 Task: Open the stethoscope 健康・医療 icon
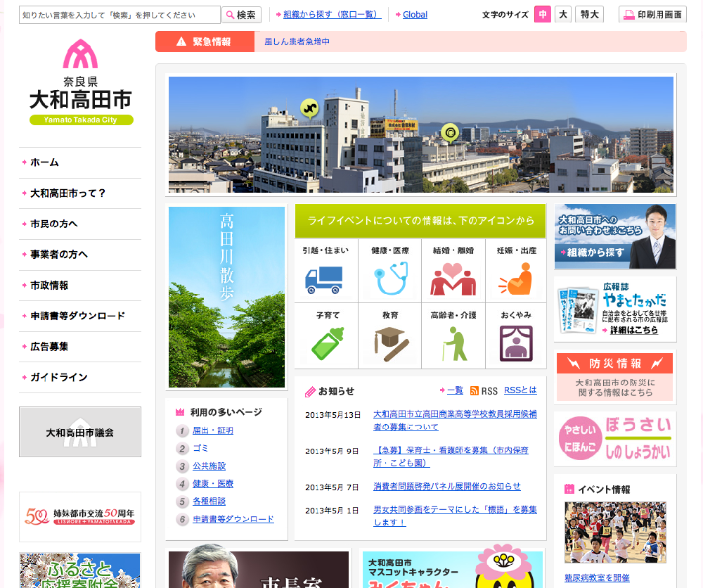pos(390,278)
